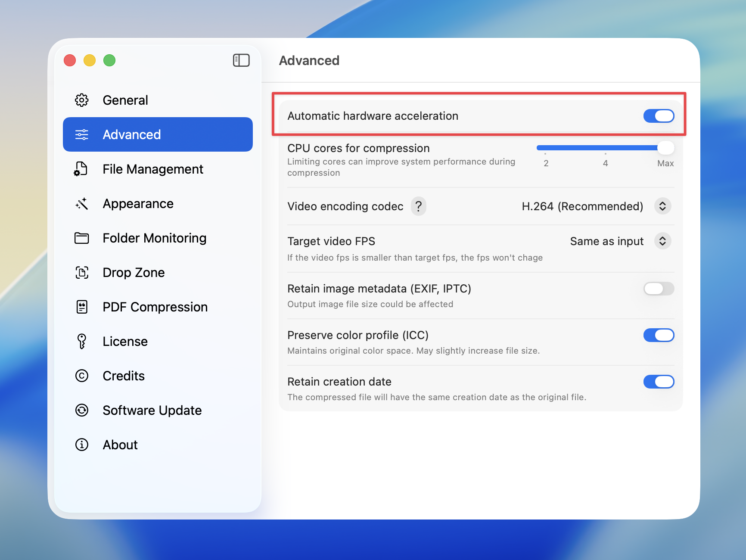This screenshot has width=746, height=560.
Task: Select the Credits copyright icon
Action: 82,376
